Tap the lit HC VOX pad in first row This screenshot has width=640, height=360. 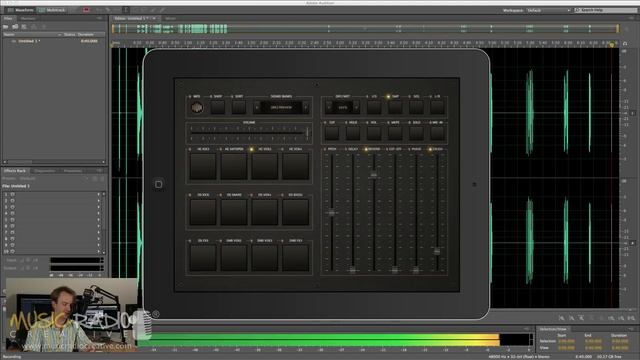pyautogui.click(x=264, y=167)
